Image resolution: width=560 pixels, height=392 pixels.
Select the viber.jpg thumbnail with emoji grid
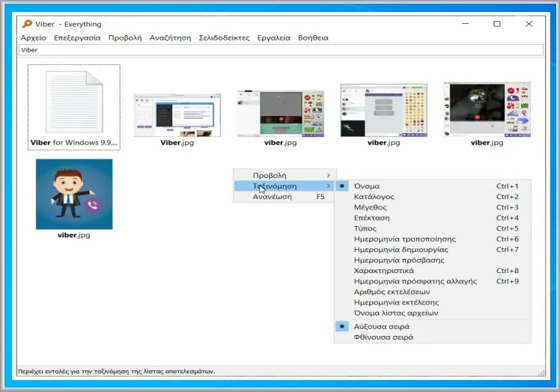point(384,111)
